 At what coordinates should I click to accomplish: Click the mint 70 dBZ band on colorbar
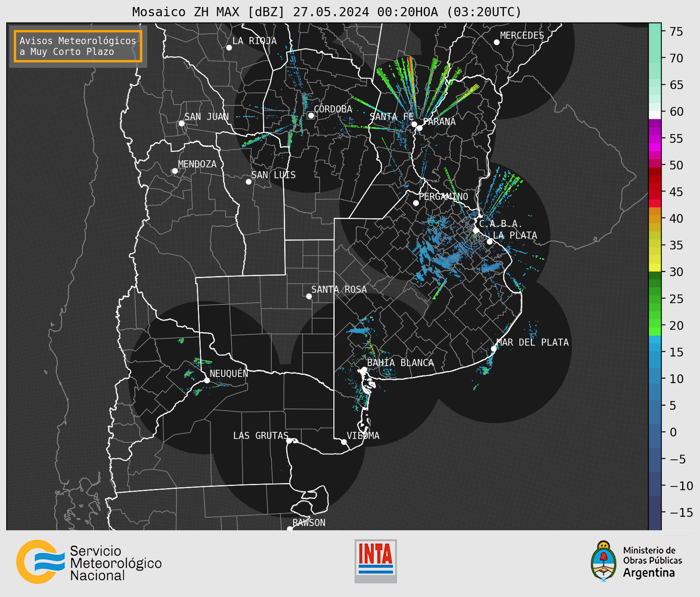654,59
